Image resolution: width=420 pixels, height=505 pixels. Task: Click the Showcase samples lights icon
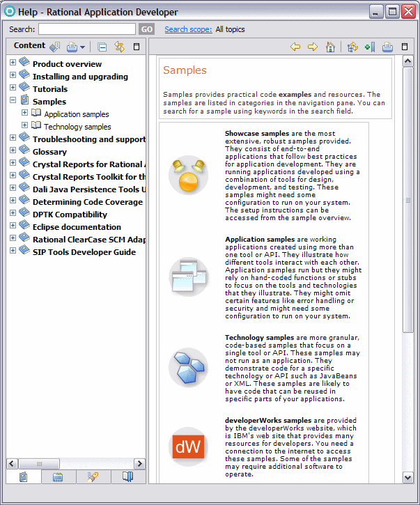(189, 175)
